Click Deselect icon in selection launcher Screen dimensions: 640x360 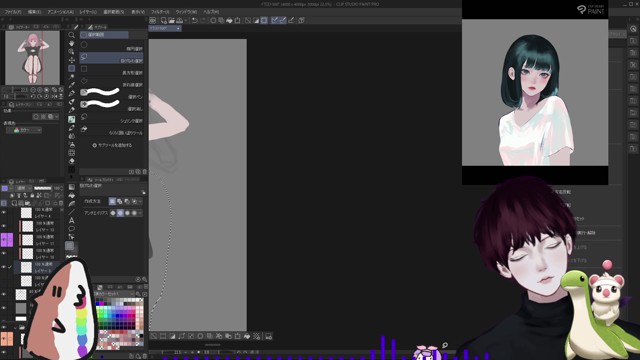153,336
